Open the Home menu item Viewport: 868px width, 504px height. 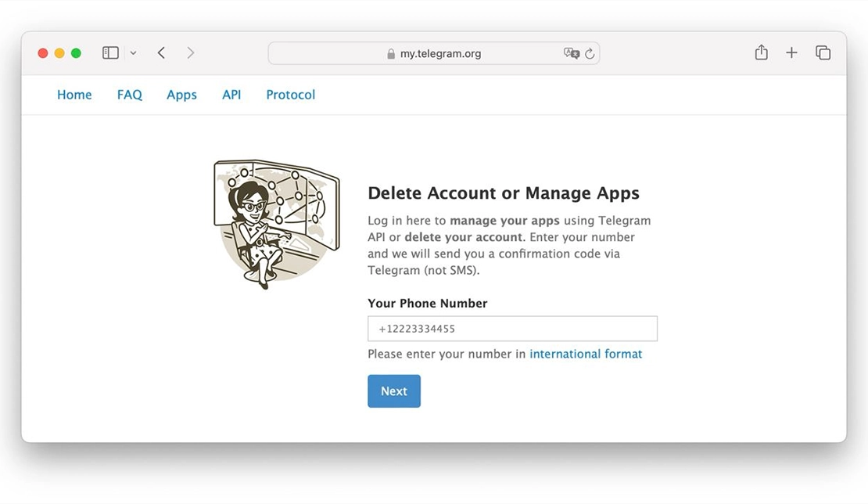tap(74, 95)
